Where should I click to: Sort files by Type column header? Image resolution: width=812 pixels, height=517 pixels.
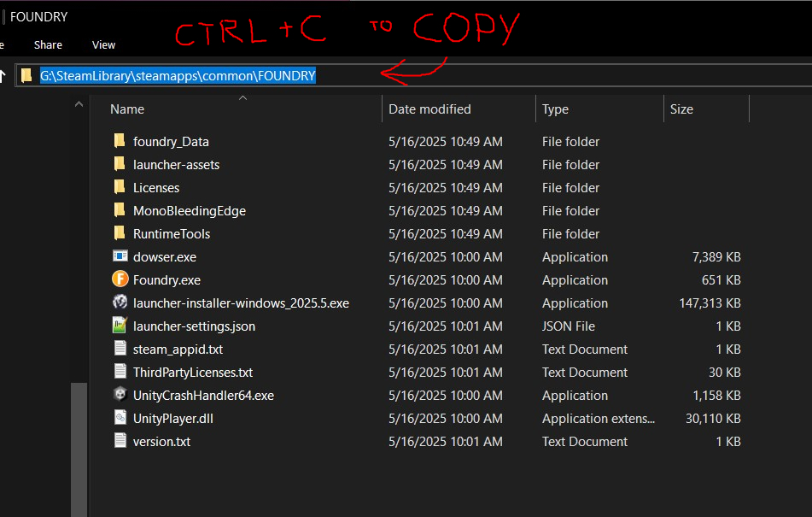coord(555,109)
